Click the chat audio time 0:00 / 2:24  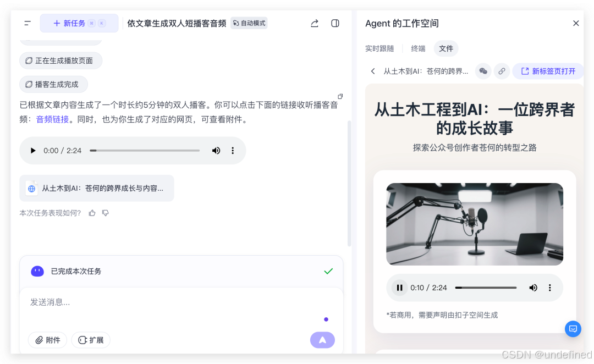pos(63,151)
